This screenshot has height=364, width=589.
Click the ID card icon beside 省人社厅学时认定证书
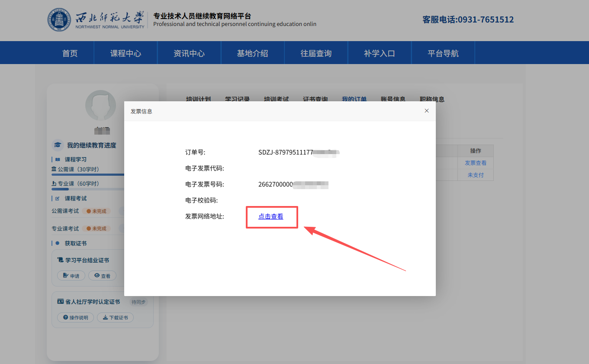point(61,302)
